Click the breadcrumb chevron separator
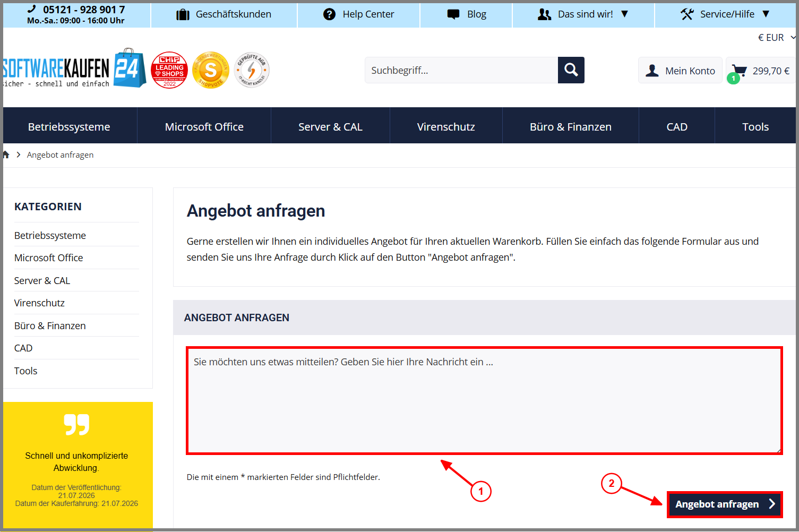The image size is (799, 532). click(x=19, y=155)
